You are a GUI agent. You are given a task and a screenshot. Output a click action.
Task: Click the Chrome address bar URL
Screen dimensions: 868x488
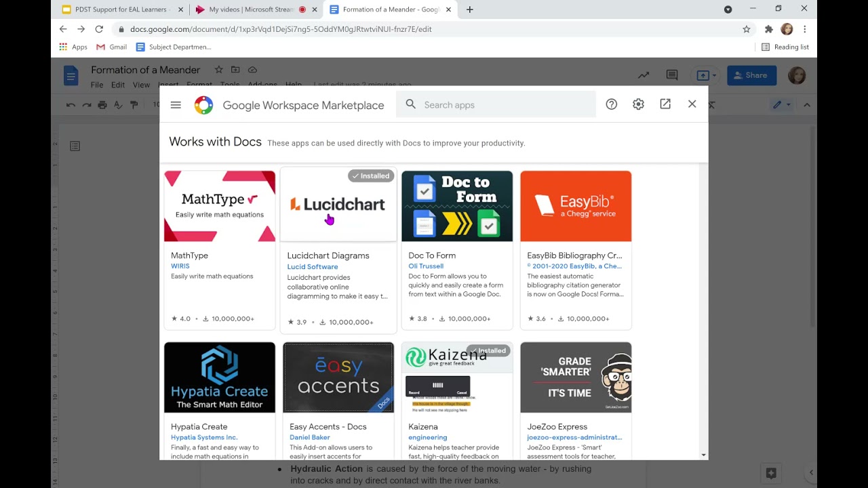[x=281, y=29]
